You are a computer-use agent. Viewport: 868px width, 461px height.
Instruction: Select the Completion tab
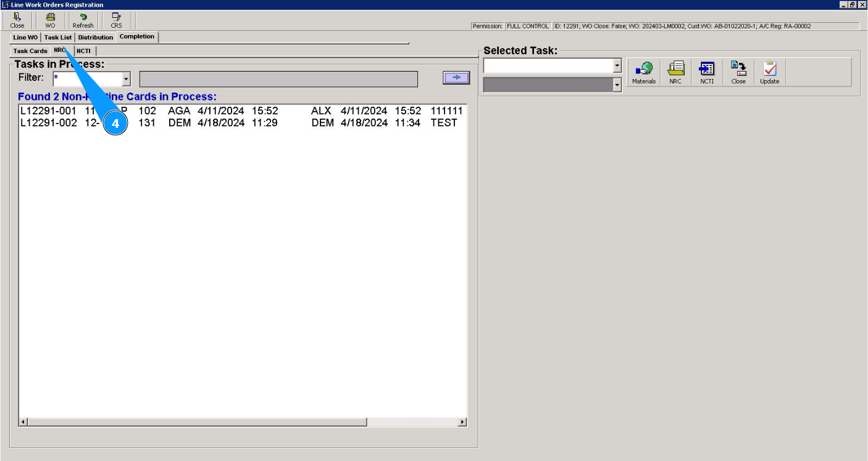[x=137, y=36]
